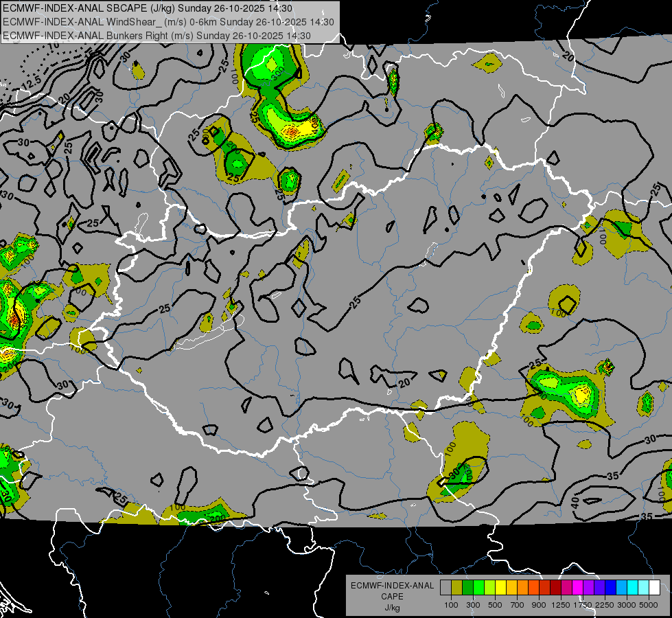Click the CAPE word in legend box
672x618 pixels.
(x=392, y=597)
